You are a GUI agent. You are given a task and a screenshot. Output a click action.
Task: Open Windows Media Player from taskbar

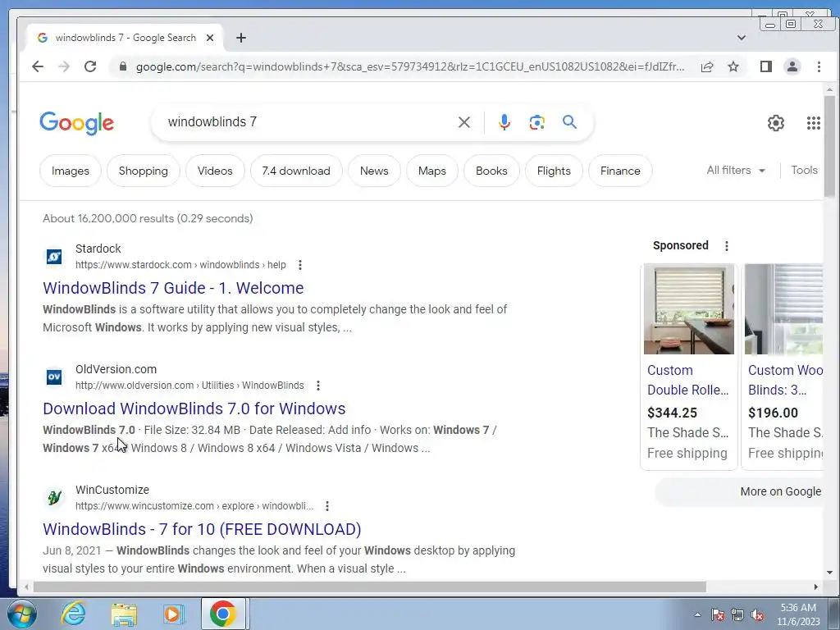172,614
